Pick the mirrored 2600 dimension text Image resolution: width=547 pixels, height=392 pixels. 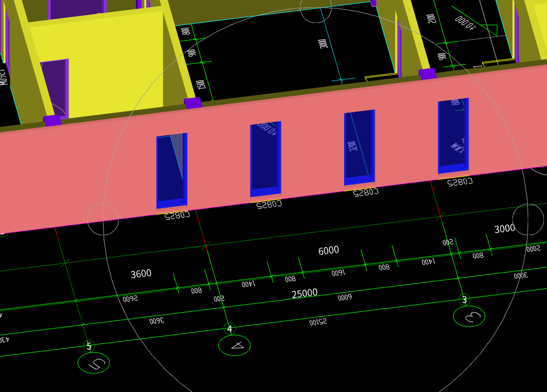tap(130, 299)
